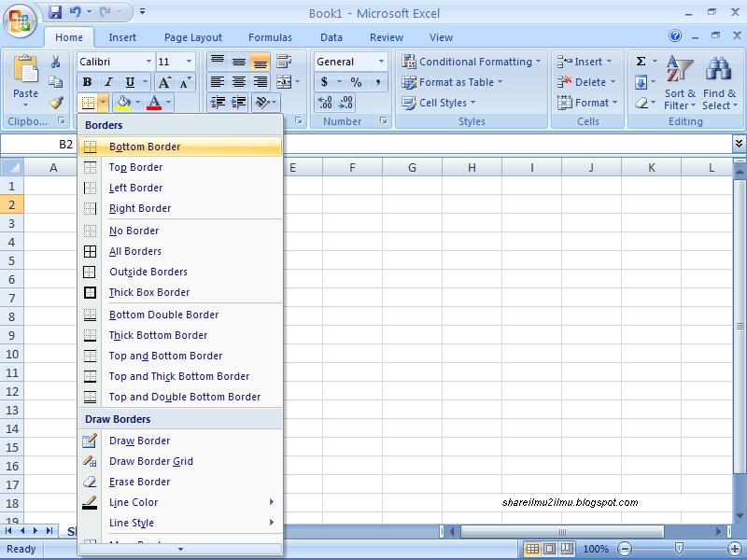The image size is (747, 560).
Task: Undo the last action
Action: 75,12
